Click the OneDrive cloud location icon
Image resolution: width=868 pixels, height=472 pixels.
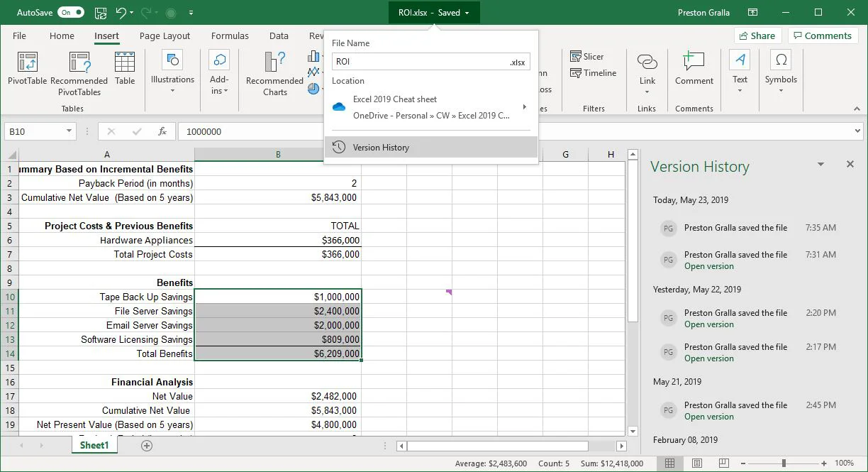point(339,106)
